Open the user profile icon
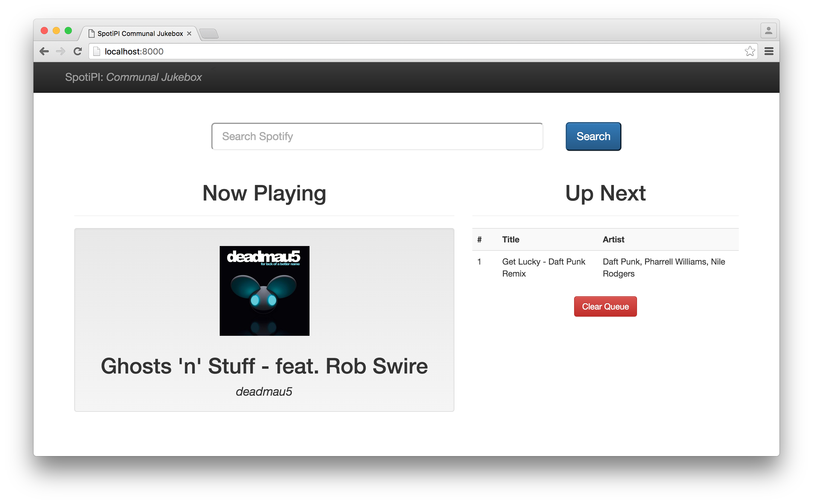Screen dimensions: 813x504 (x=768, y=31)
